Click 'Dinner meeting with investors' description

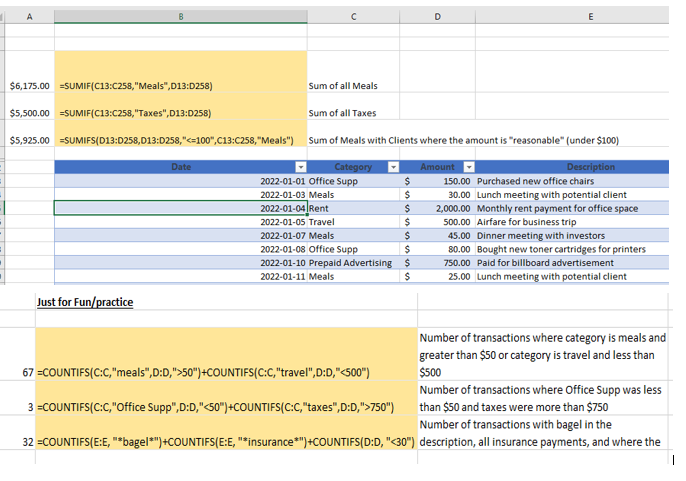point(572,235)
